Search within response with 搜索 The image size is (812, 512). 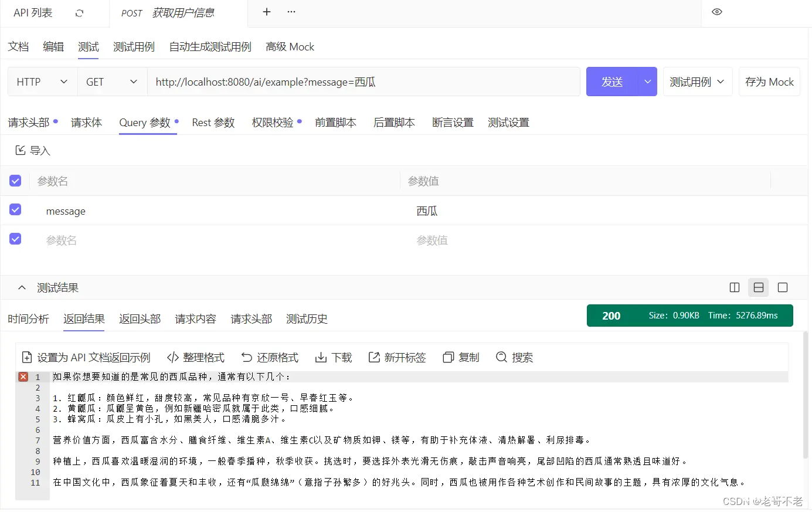[514, 358]
